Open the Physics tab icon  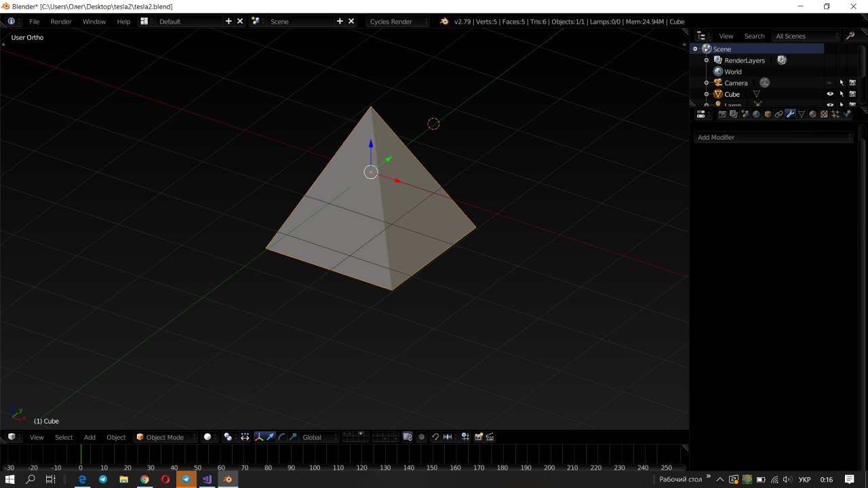pyautogui.click(x=846, y=114)
